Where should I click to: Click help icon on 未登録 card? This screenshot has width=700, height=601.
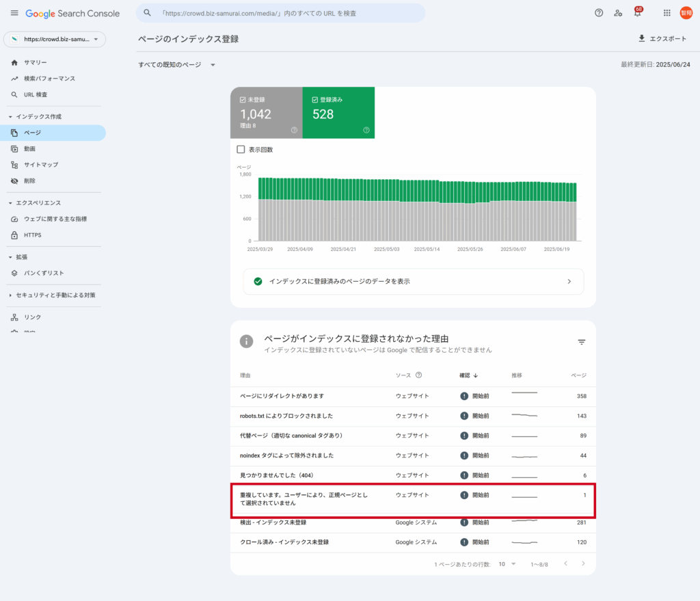coord(294,130)
